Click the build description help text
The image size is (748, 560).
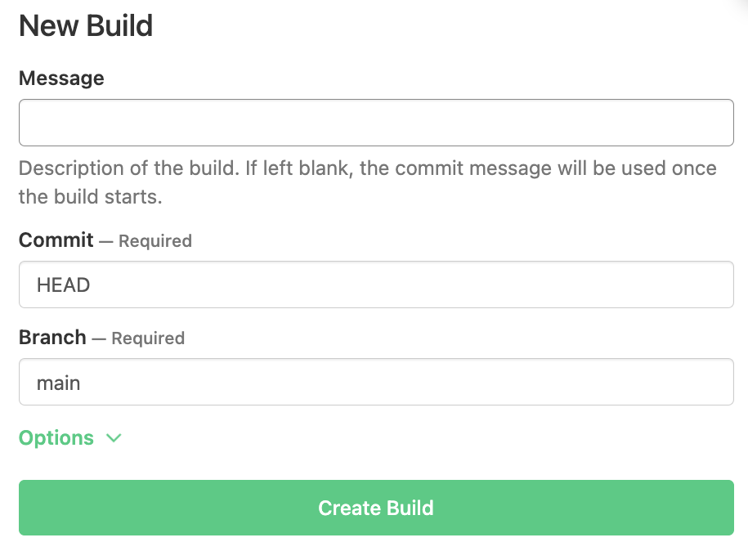[x=367, y=182]
